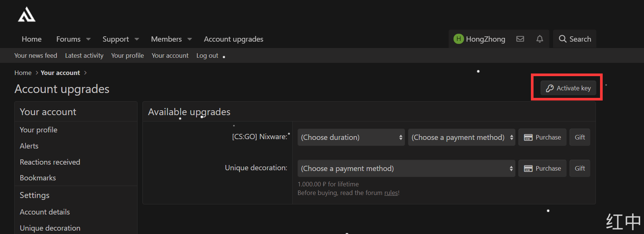This screenshot has height=234, width=644.
Task: Expand the Members menu arrow
Action: pyautogui.click(x=190, y=39)
